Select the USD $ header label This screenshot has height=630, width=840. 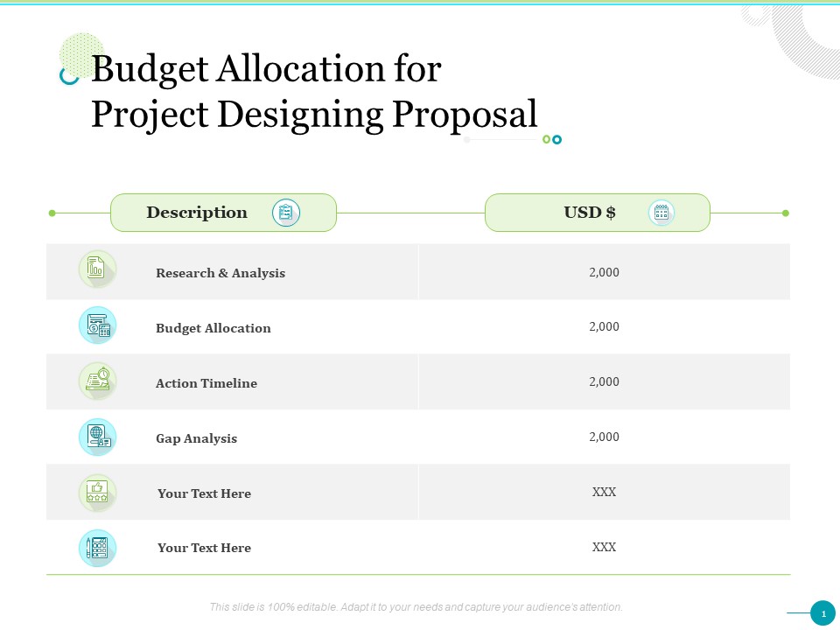point(589,213)
